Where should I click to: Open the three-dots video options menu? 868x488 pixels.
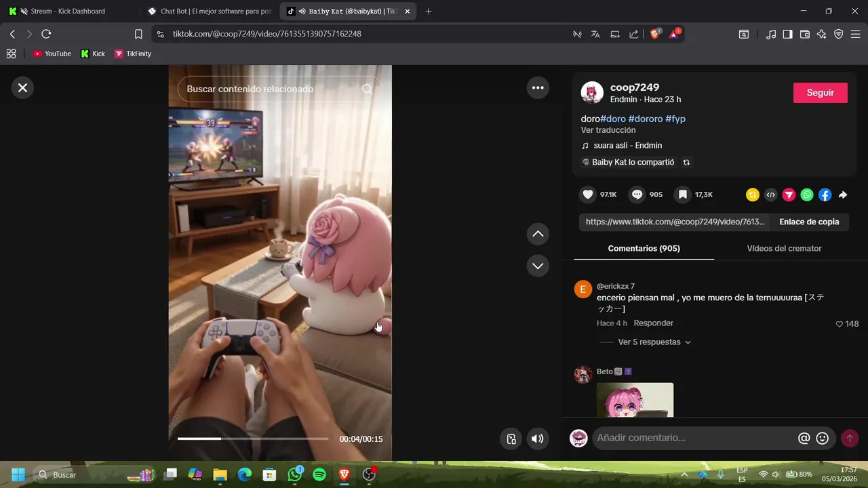coord(538,87)
